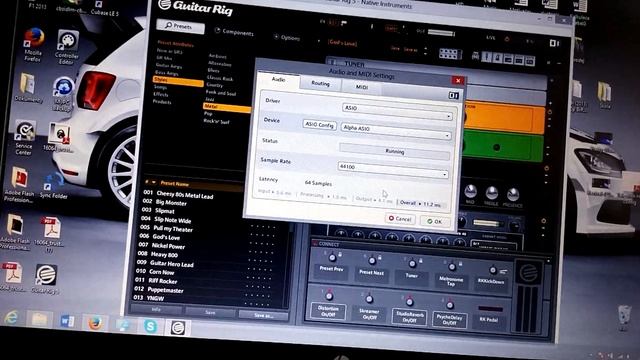The width and height of the screenshot is (640, 360).
Task: Click panel layout icon at Guitar Rig top right
Action: pyautogui.click(x=554, y=43)
